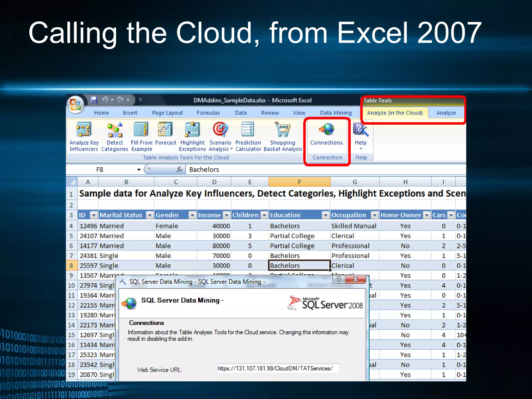Open the Education column filter dropdown

pyautogui.click(x=325, y=215)
